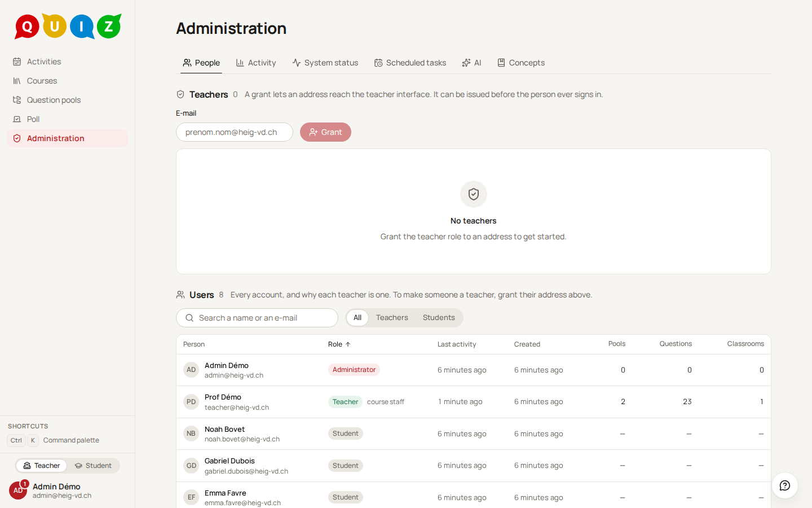Click the shield icon in No teachers placeholder
812x508 pixels.
pyautogui.click(x=474, y=194)
